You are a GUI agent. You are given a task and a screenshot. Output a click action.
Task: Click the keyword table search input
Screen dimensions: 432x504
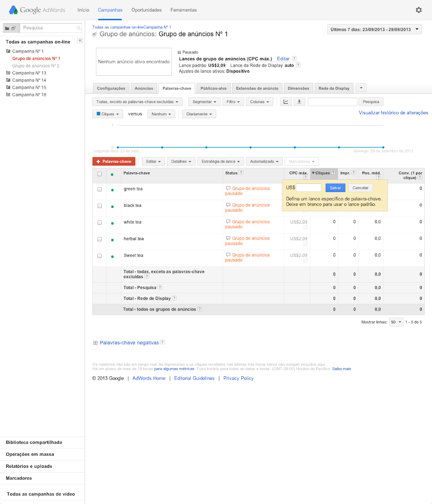[332, 102]
